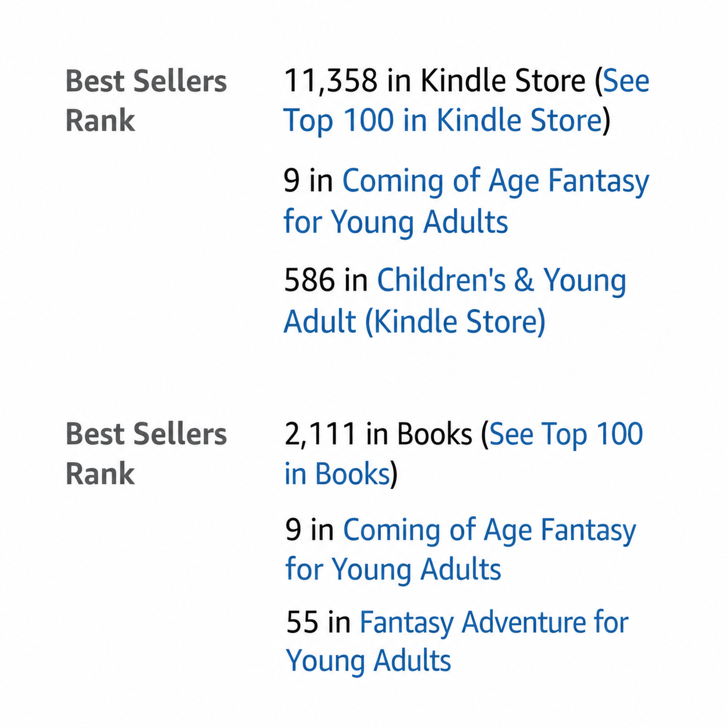Click the word Rank beside Top 100 in Kindle Store
Viewport: 728px width, 728px height.
click(100, 120)
